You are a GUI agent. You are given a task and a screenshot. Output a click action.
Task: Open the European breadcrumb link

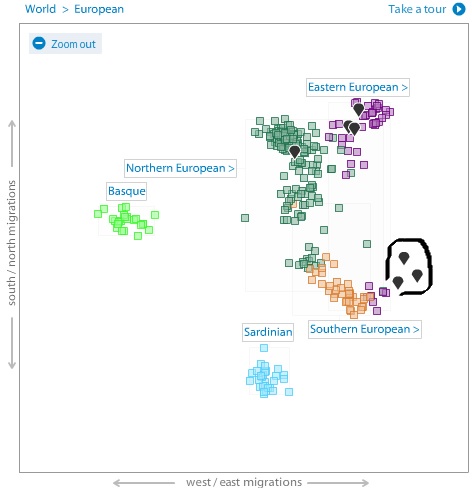(x=99, y=9)
